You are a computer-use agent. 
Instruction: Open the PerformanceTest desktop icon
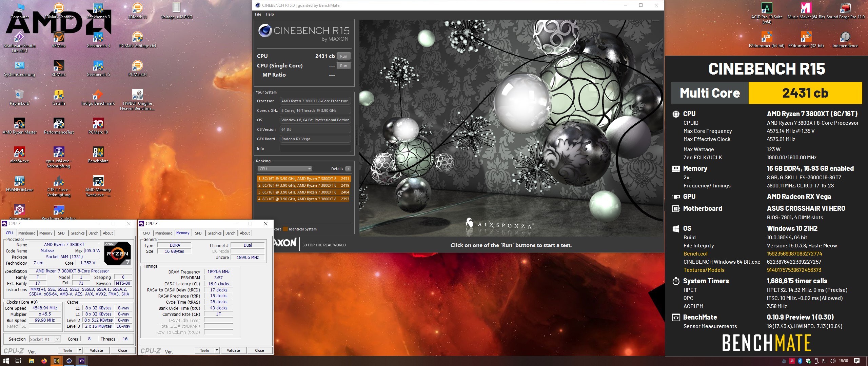pyautogui.click(x=59, y=126)
